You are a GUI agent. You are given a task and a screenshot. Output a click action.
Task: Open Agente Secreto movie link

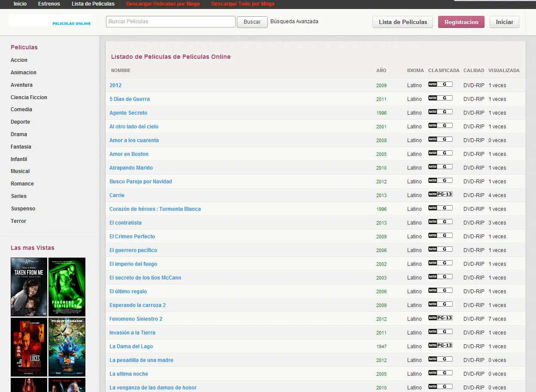point(128,113)
